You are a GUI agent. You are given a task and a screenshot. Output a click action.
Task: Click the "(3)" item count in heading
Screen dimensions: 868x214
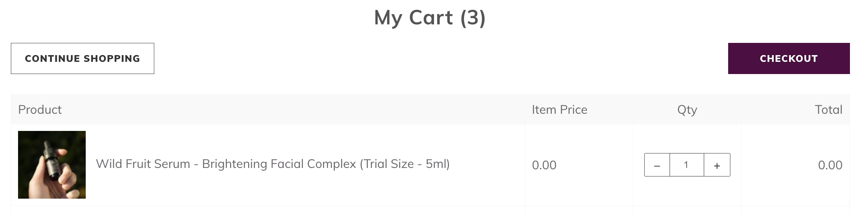tap(473, 18)
